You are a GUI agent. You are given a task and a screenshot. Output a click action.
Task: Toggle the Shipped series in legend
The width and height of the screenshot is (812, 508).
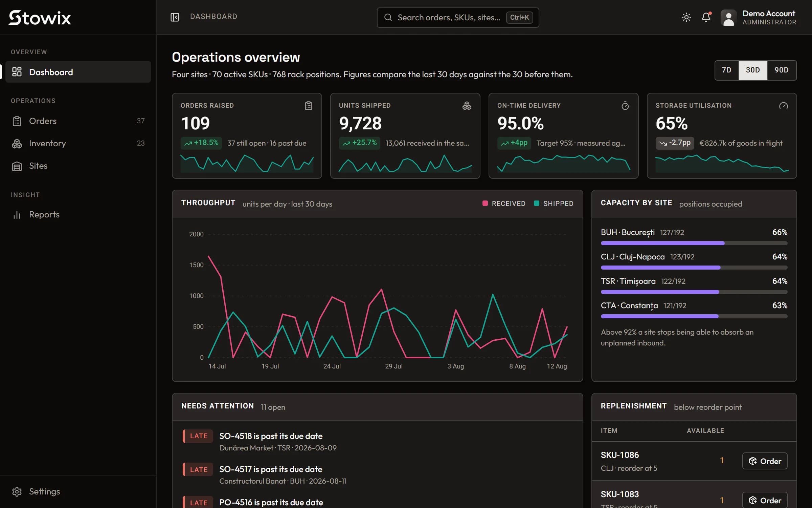click(553, 204)
